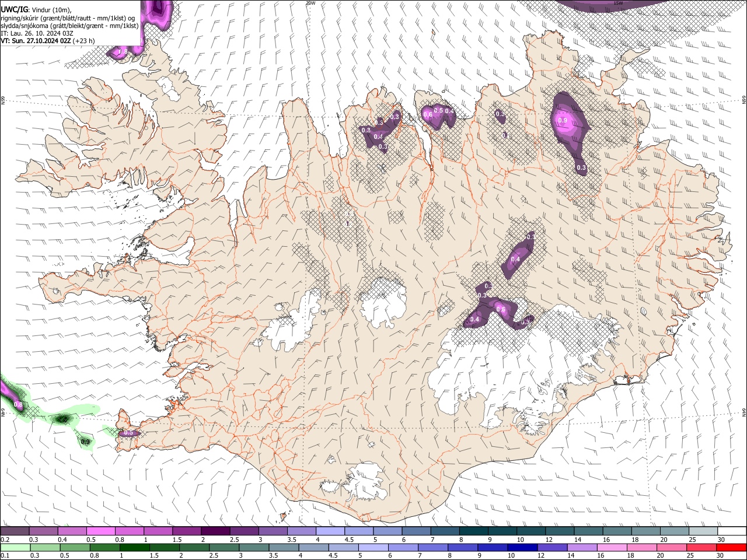Click the swatch between 1 and 1.5 on upper scale

158,531
